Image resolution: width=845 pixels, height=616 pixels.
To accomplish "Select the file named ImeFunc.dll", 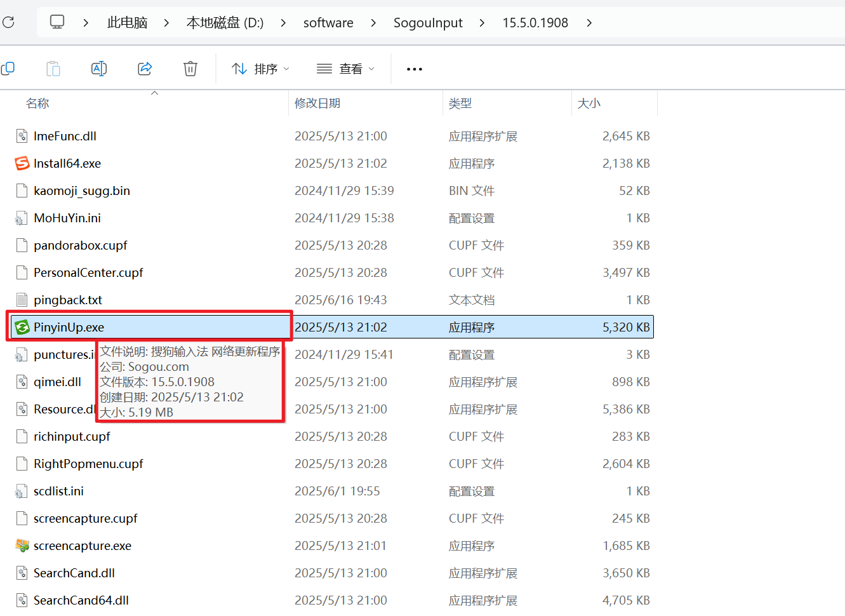I will pyautogui.click(x=65, y=136).
